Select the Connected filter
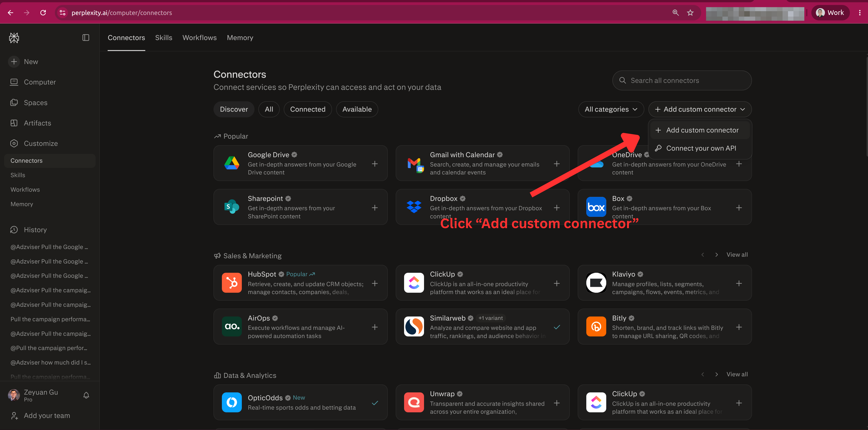The width and height of the screenshot is (868, 430). click(308, 109)
